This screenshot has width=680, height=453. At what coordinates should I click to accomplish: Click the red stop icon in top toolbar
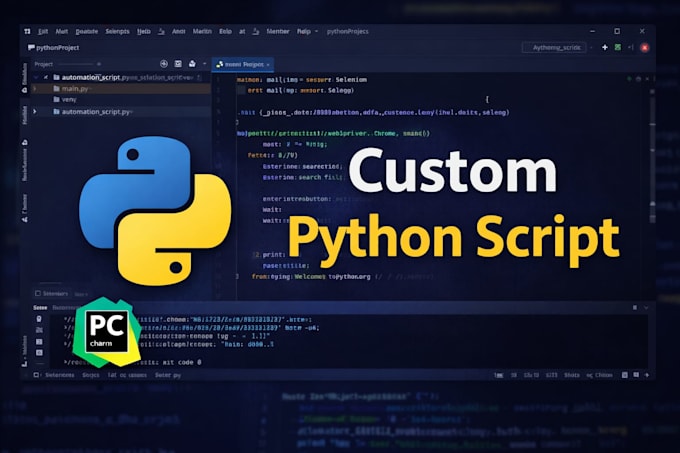pyautogui.click(x=645, y=48)
